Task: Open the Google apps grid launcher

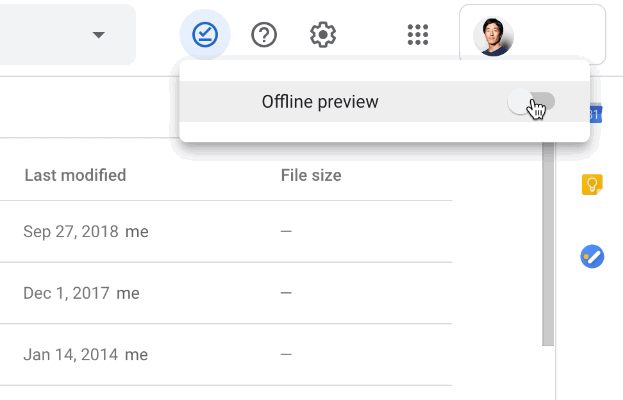Action: (418, 35)
